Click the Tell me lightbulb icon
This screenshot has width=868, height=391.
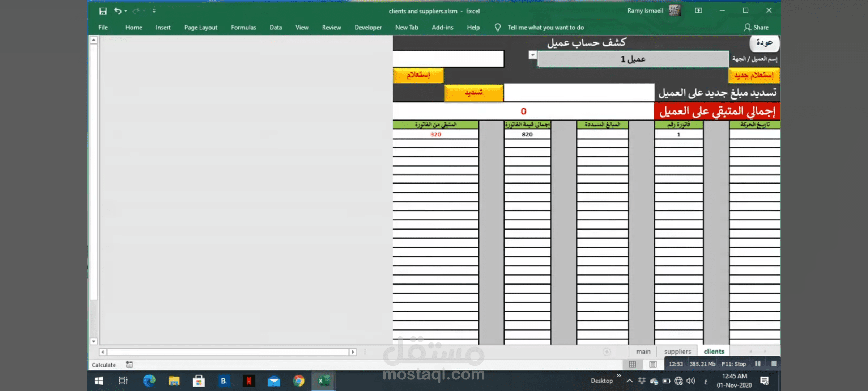point(498,28)
